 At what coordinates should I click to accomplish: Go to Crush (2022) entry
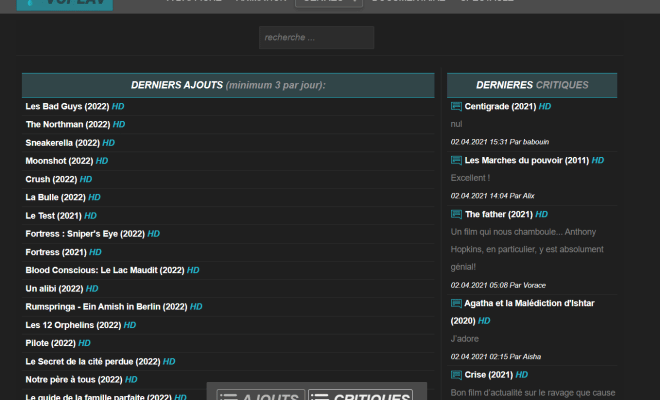pyautogui.click(x=51, y=179)
